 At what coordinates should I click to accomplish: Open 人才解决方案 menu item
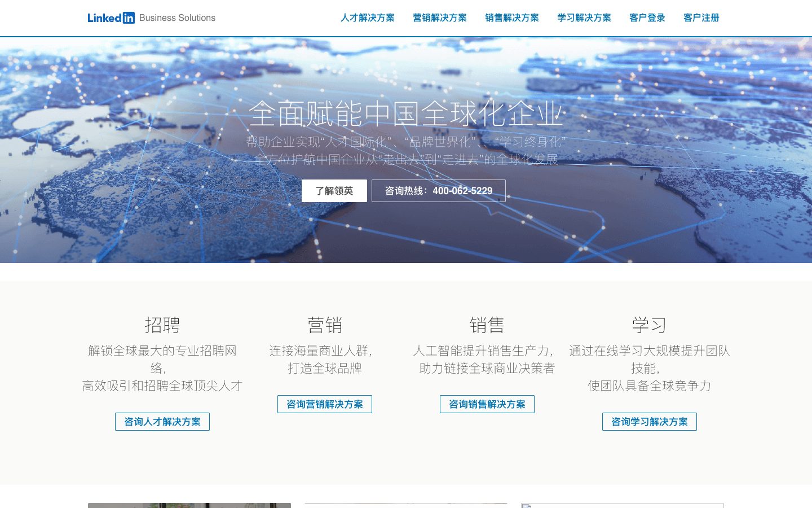click(368, 18)
